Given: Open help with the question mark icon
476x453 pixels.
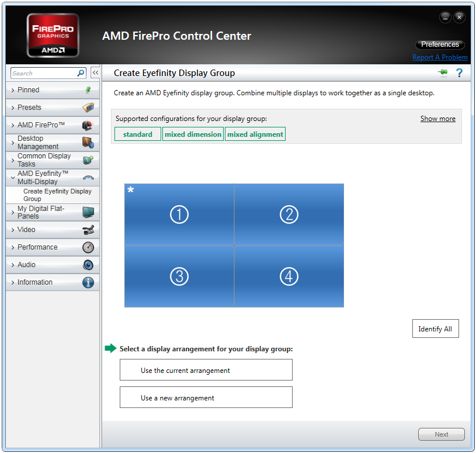Looking at the screenshot, I should [459, 73].
